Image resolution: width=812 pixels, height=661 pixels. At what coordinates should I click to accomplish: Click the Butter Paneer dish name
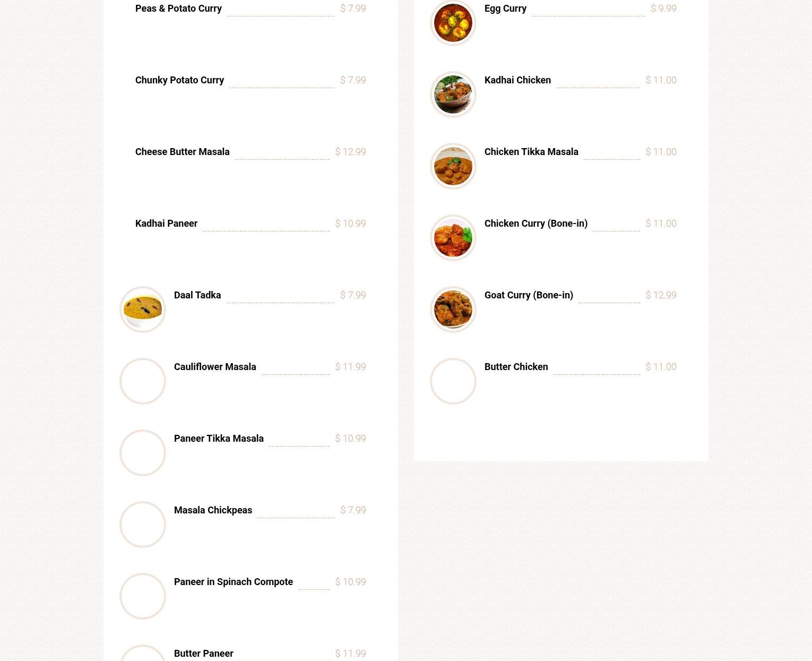pyautogui.click(x=203, y=654)
